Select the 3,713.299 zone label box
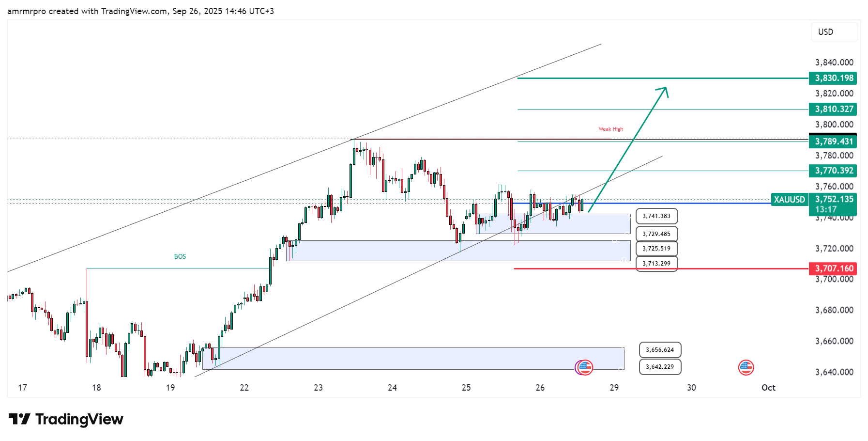The image size is (868, 441). pyautogui.click(x=656, y=264)
